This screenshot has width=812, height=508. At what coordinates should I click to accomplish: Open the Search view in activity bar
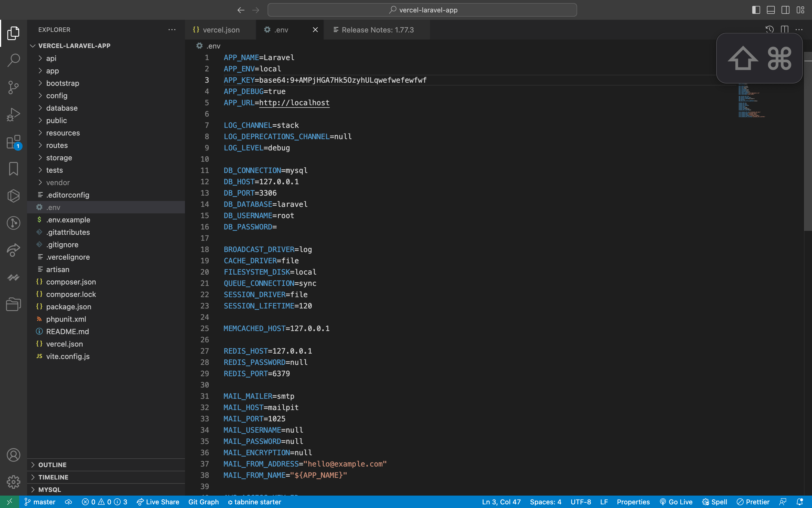(x=14, y=60)
